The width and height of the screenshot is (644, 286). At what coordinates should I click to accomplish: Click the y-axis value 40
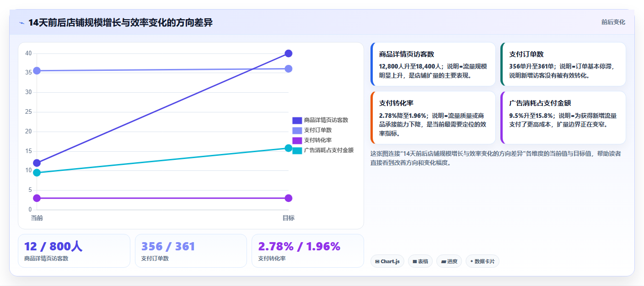click(28, 53)
